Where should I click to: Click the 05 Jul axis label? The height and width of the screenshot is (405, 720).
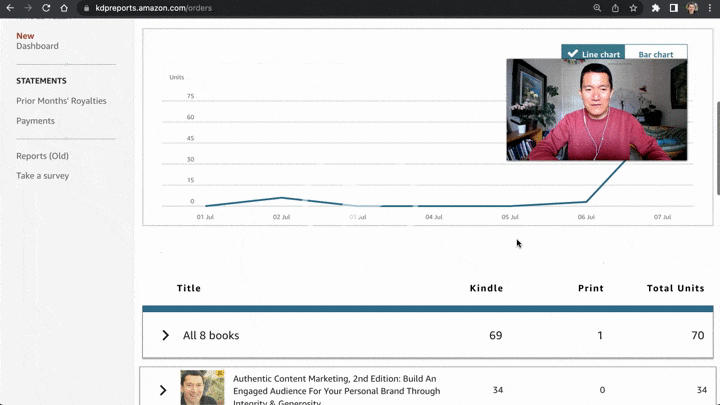[510, 217]
